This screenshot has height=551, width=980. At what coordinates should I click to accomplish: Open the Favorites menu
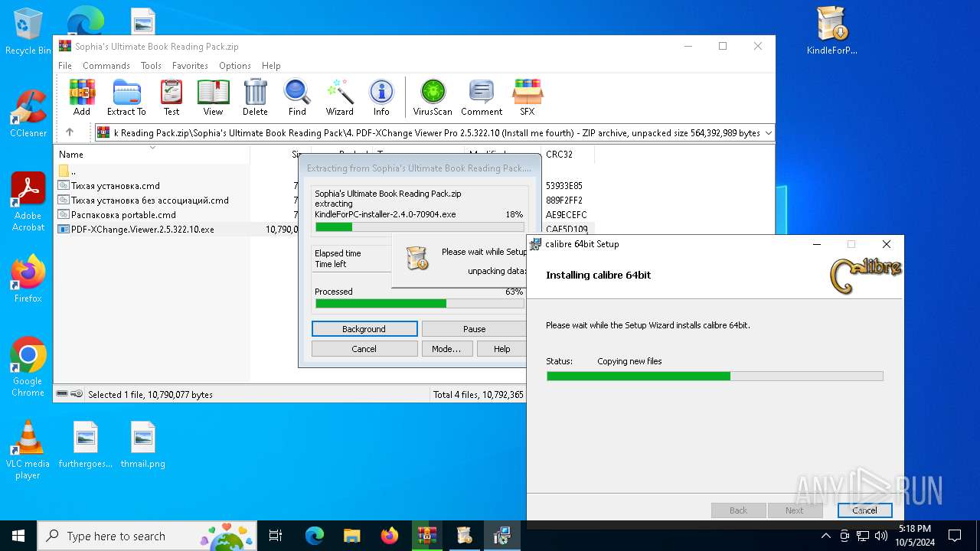[190, 66]
